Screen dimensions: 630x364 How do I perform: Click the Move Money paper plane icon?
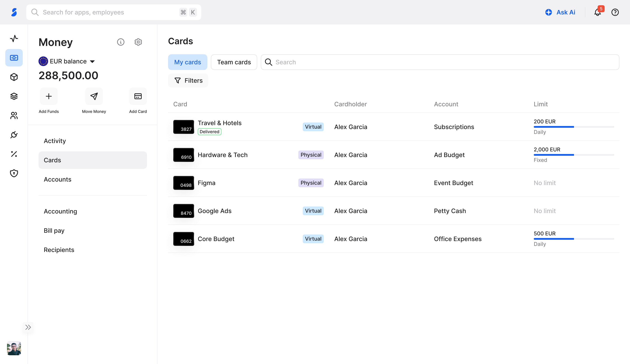(94, 96)
